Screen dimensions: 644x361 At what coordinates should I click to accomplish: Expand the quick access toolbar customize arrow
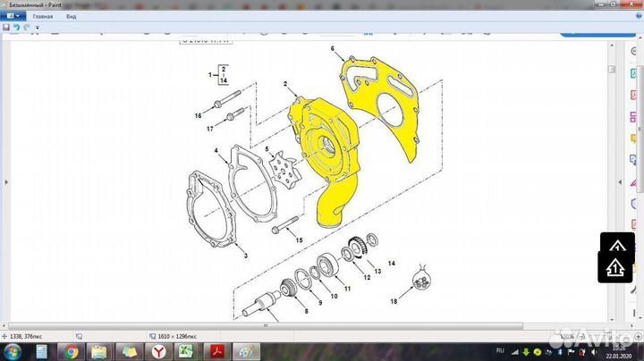coord(36,28)
